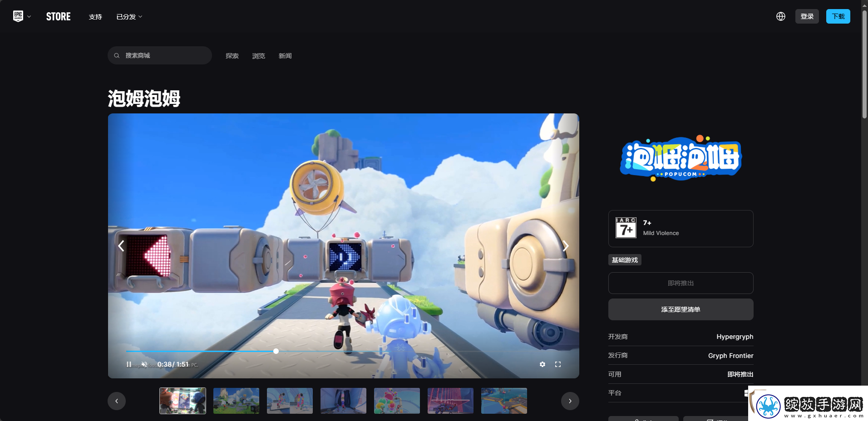Show previous media with left arrow on video

[x=121, y=246]
